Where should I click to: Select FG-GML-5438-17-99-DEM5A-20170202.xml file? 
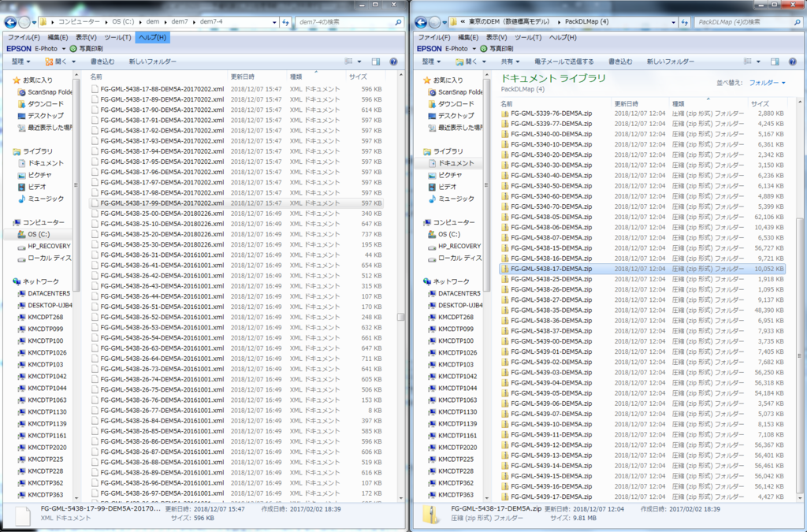[x=236, y=203]
